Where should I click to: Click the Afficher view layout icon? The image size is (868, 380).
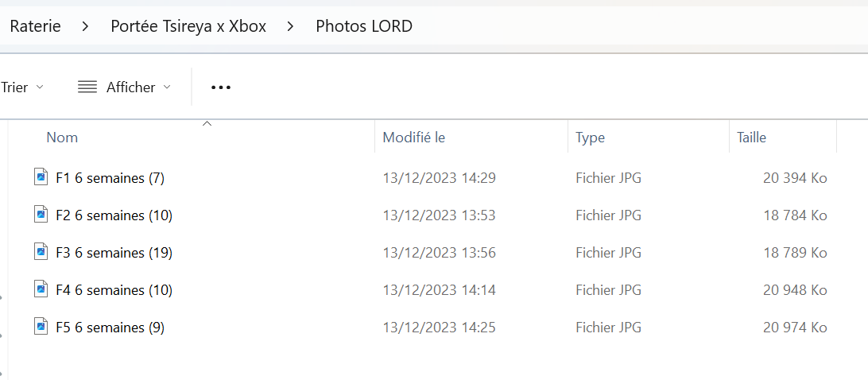coord(87,87)
